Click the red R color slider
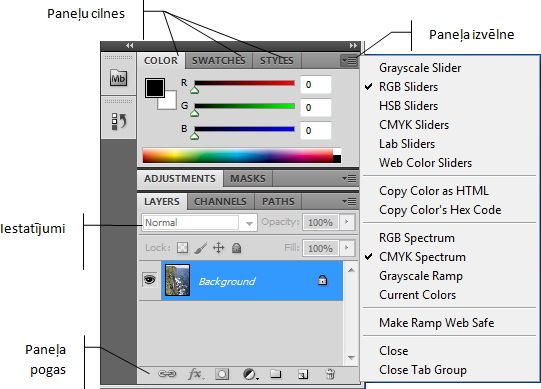 244,83
